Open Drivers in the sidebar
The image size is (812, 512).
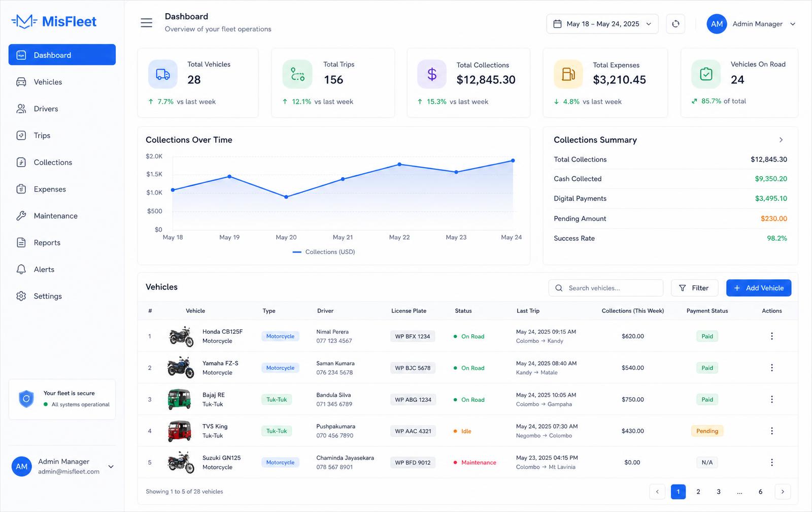62,109
